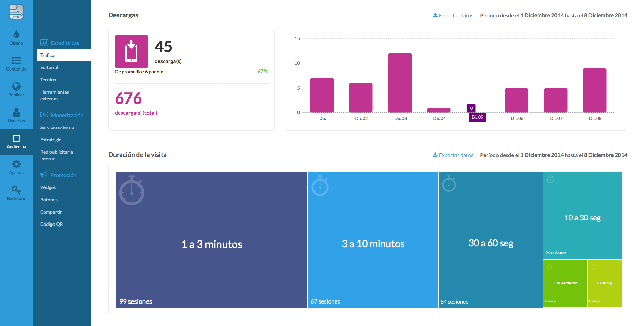Click the Dic 03 bar in chart
The image size is (644, 326).
pyautogui.click(x=400, y=83)
